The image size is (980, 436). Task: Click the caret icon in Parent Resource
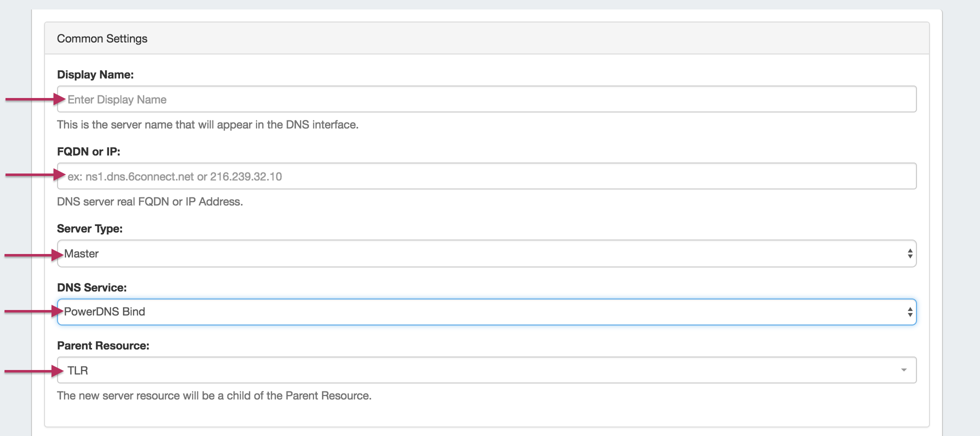coord(903,370)
